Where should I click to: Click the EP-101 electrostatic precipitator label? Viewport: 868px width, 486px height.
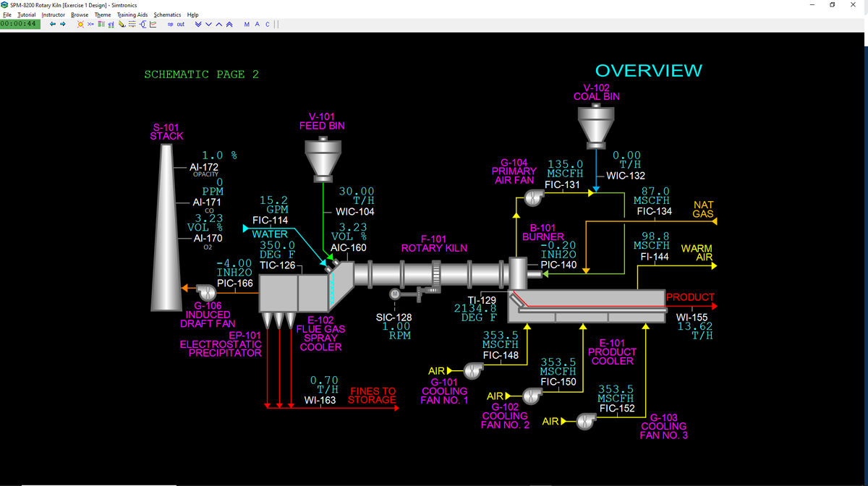click(221, 345)
